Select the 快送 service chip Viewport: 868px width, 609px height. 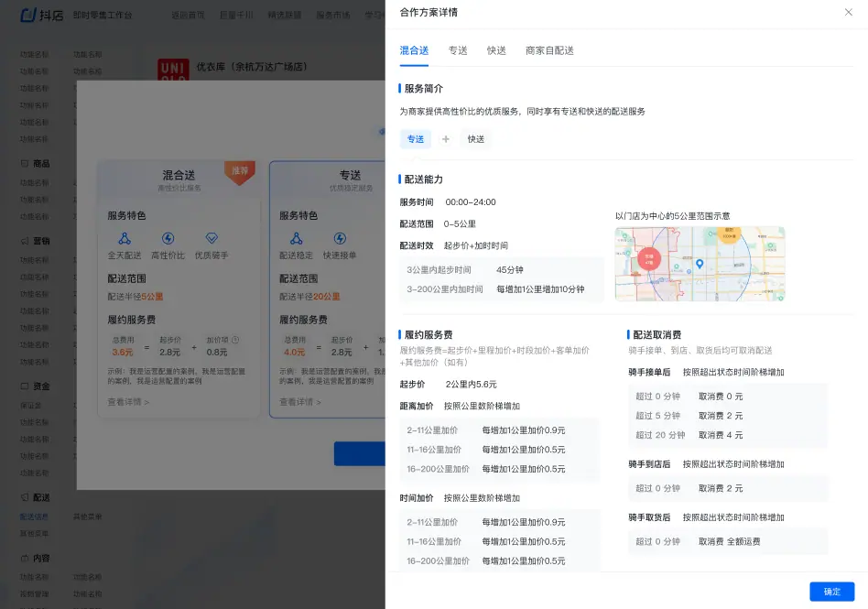point(476,139)
